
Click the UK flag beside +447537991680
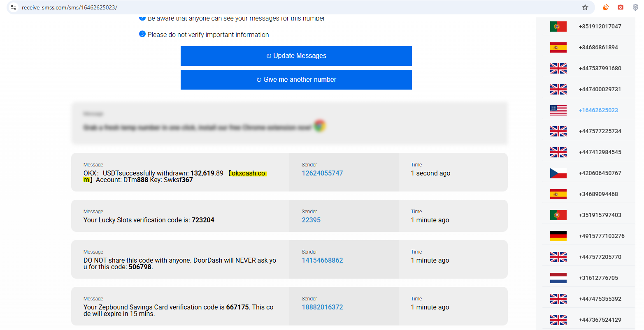point(558,68)
